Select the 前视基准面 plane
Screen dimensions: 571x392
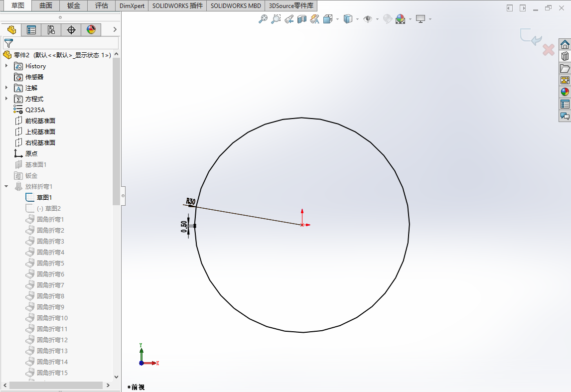pyautogui.click(x=34, y=121)
